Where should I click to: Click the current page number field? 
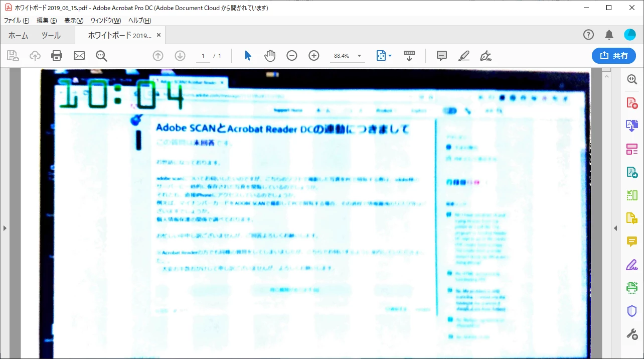point(203,56)
